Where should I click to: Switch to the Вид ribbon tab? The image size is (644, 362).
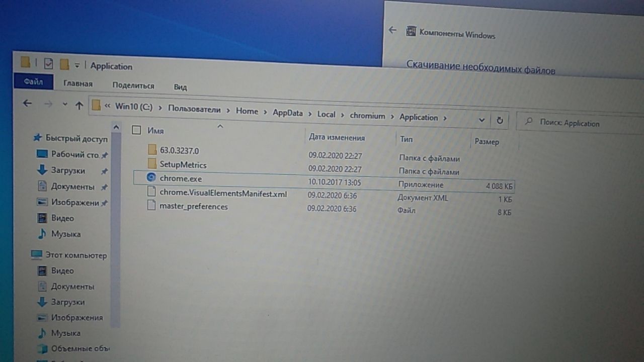[180, 87]
